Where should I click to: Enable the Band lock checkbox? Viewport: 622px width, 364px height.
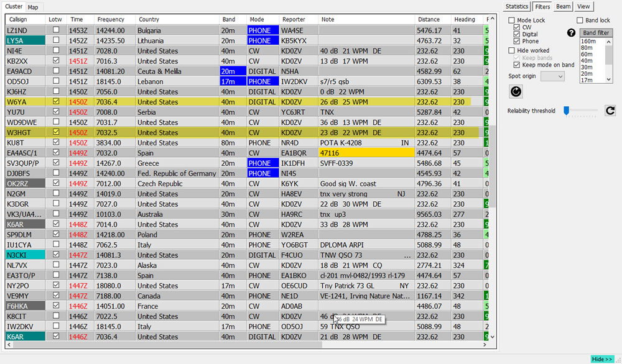pos(580,20)
